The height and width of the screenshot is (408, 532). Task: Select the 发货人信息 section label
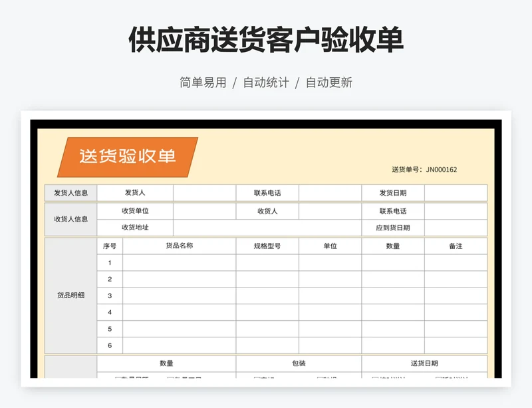click(x=71, y=193)
